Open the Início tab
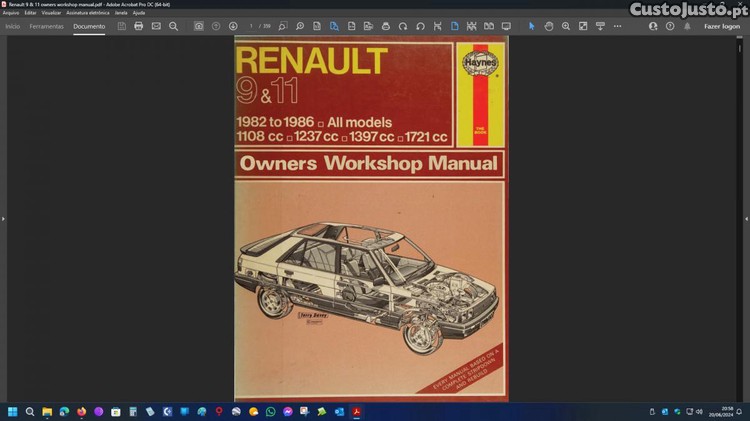This screenshot has width=750, height=421. pyautogui.click(x=12, y=26)
